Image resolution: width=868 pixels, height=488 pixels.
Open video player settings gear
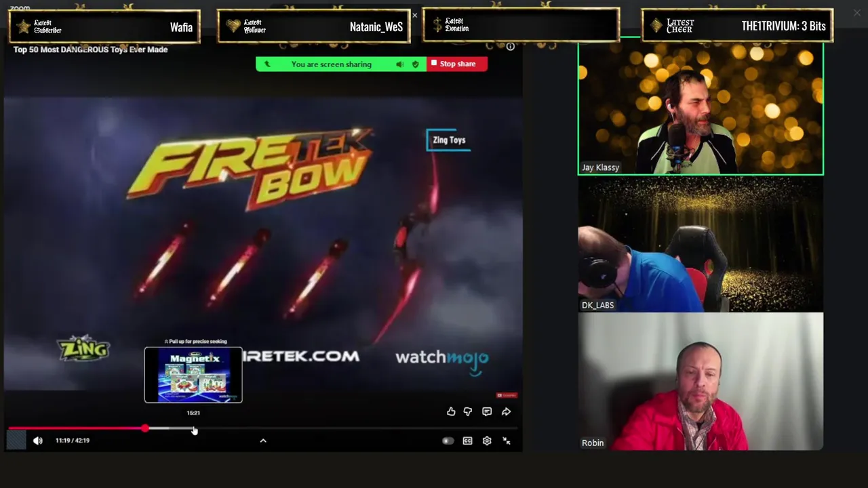point(487,441)
